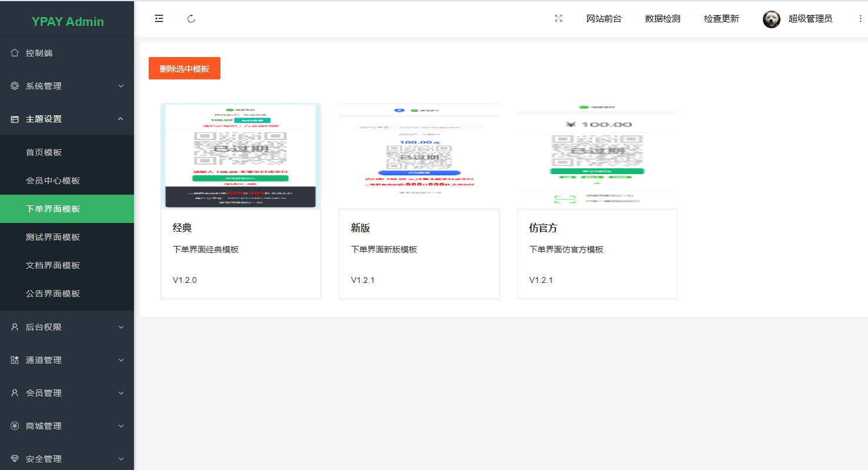Click the user icon beside 会员管理
The width and height of the screenshot is (868, 470).
tap(15, 393)
